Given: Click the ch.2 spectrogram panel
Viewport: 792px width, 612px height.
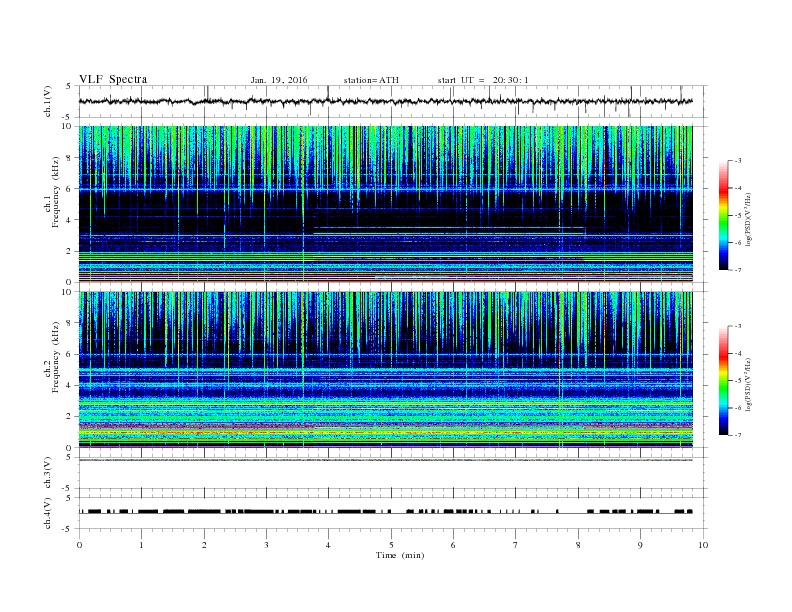Looking at the screenshot, I should (386, 369).
